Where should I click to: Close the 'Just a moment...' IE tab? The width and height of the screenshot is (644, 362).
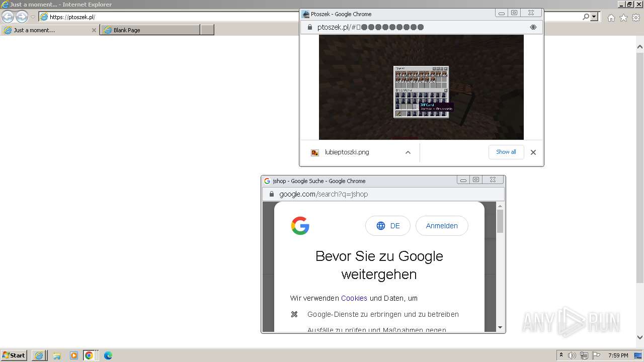pos(94,30)
